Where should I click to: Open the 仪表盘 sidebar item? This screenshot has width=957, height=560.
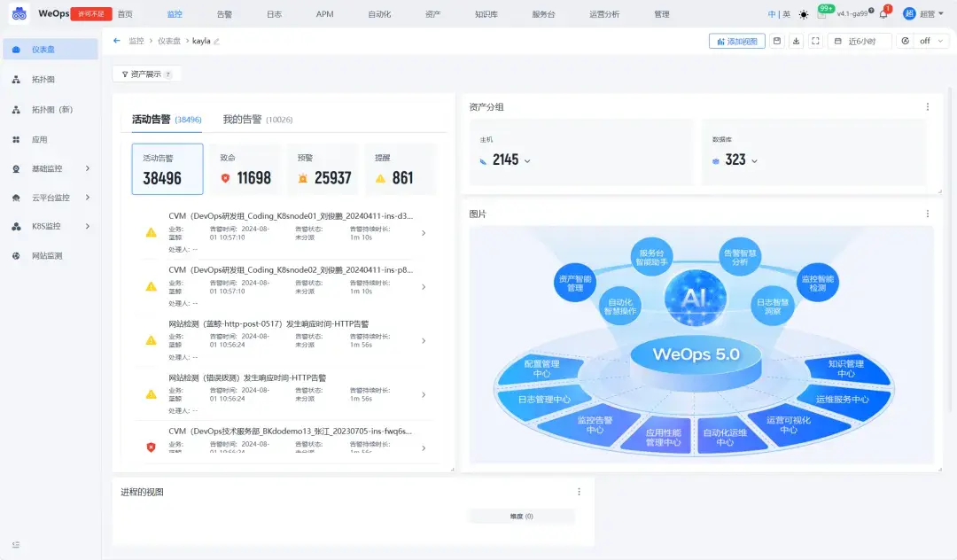[x=50, y=50]
